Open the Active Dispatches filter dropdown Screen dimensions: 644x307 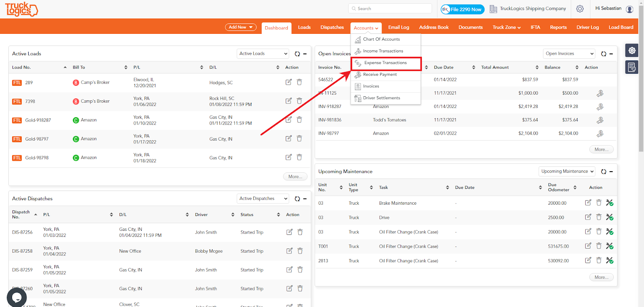click(263, 199)
